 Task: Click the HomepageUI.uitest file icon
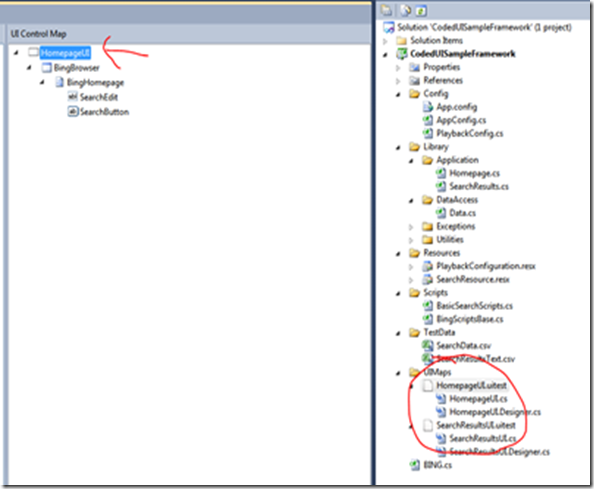[428, 386]
